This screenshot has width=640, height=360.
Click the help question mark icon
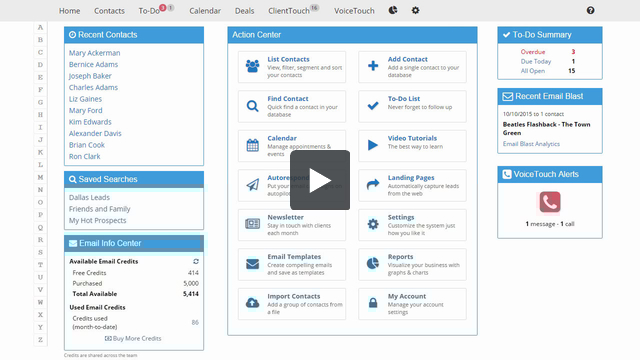click(x=590, y=11)
